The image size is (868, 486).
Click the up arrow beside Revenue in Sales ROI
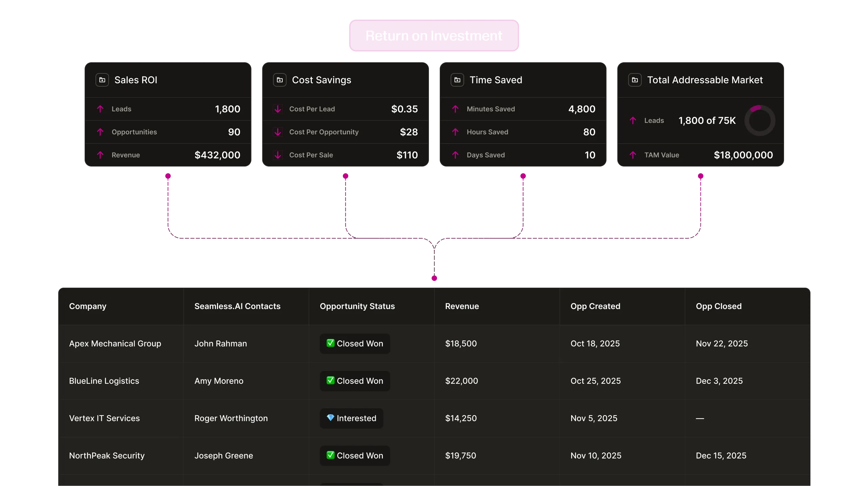point(100,155)
